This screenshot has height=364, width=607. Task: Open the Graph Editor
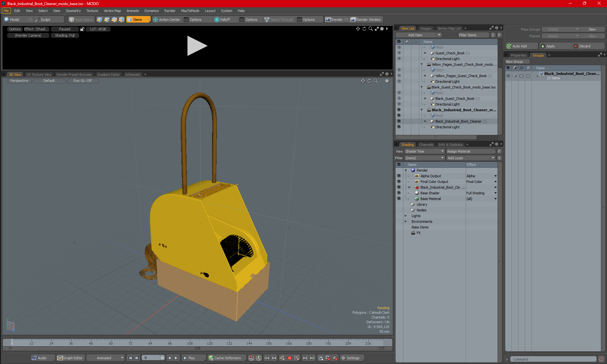point(70,358)
